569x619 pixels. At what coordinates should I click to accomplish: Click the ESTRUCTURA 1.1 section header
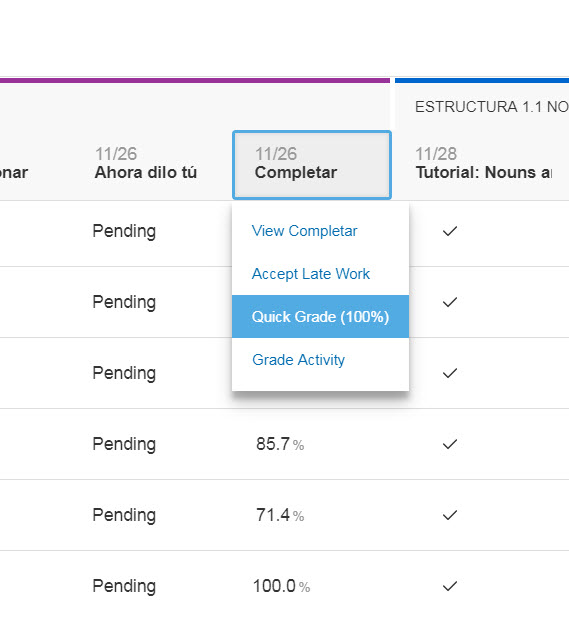492,107
